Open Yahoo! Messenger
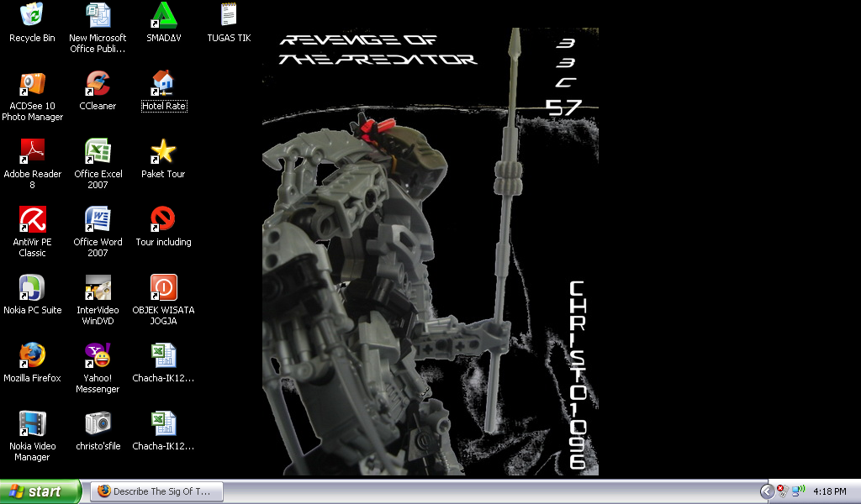This screenshot has height=504, width=861. [x=98, y=356]
